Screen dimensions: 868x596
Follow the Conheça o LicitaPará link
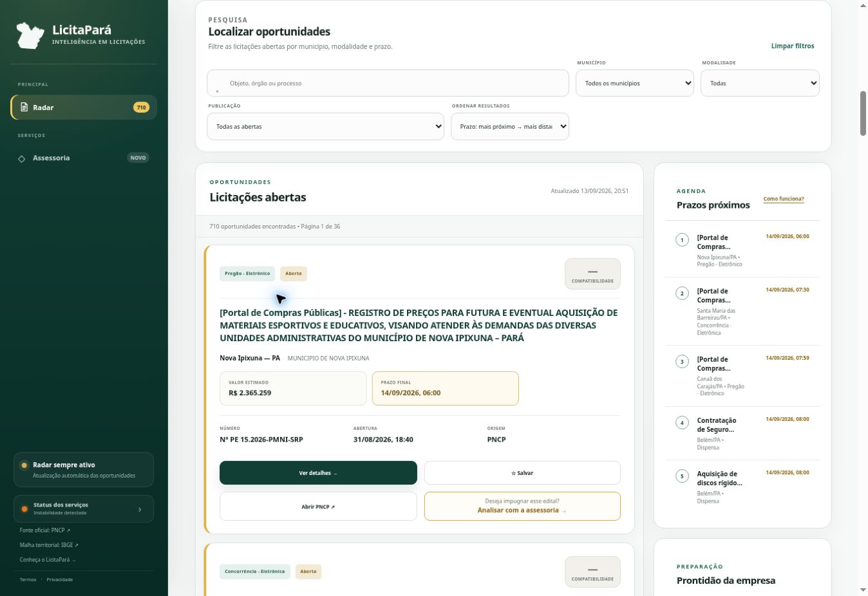point(48,560)
